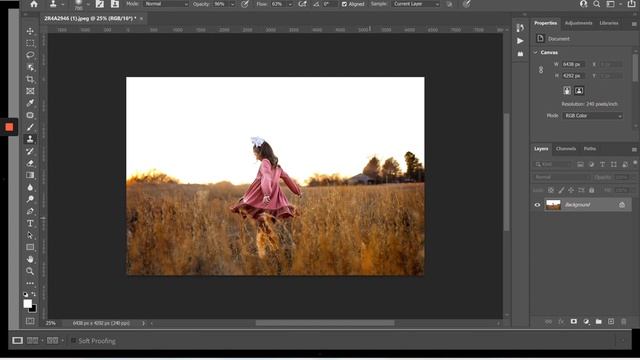Viewport: 640px width, 360px height.
Task: Create a new group folder icon
Action: click(598, 322)
